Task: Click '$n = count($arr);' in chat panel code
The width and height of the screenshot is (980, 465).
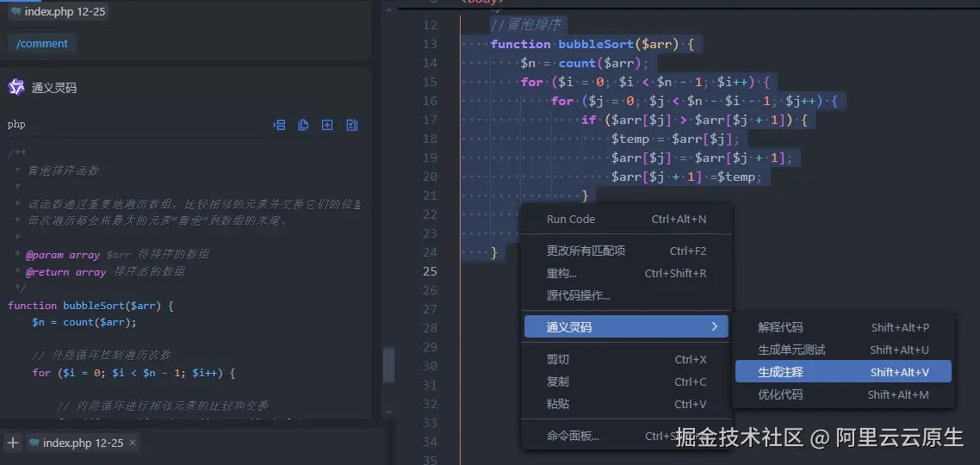Action: point(84,323)
